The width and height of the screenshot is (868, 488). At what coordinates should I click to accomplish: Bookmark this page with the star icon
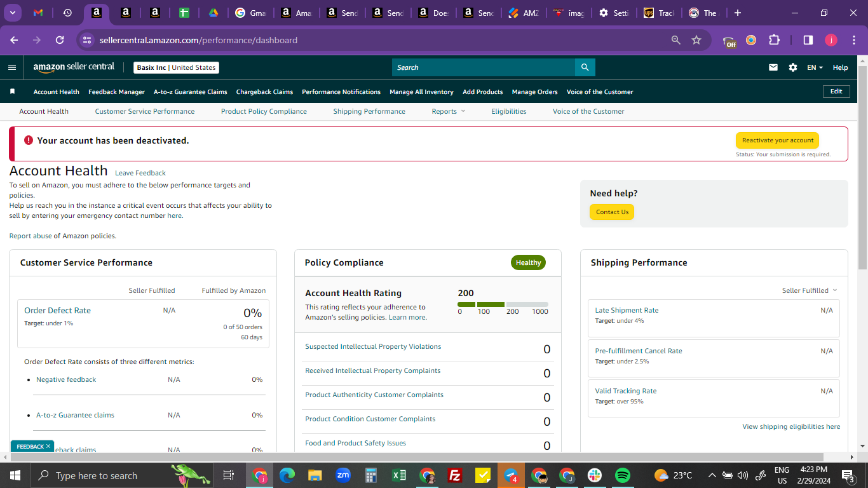[x=696, y=40]
